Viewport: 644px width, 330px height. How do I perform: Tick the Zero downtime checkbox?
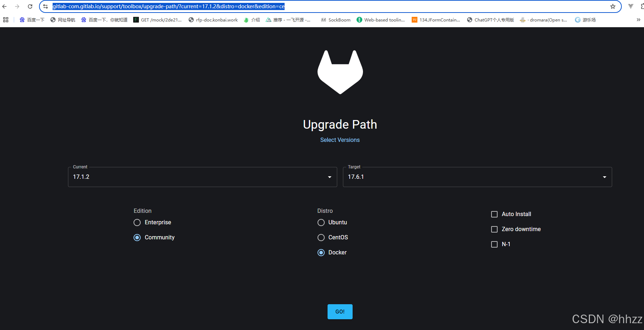(494, 229)
